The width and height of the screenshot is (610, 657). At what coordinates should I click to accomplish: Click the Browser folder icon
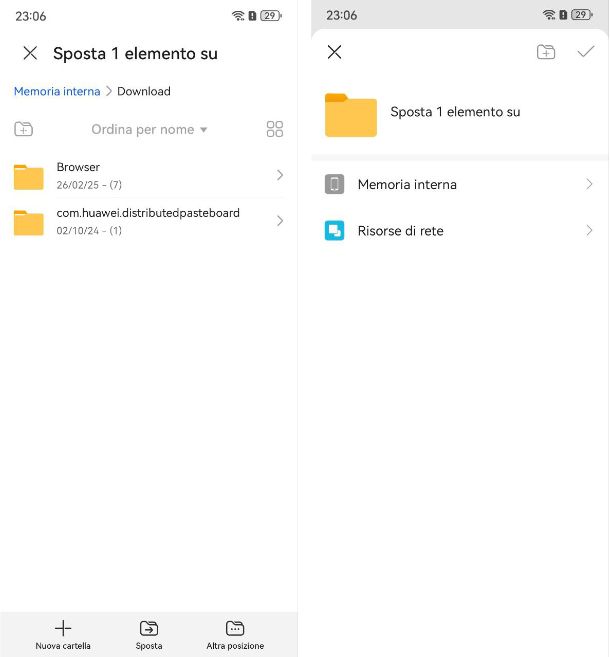pyautogui.click(x=28, y=177)
